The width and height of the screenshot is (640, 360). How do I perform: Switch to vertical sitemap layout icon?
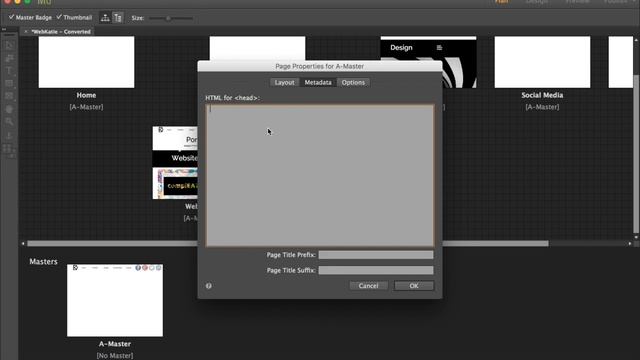[x=118, y=18]
